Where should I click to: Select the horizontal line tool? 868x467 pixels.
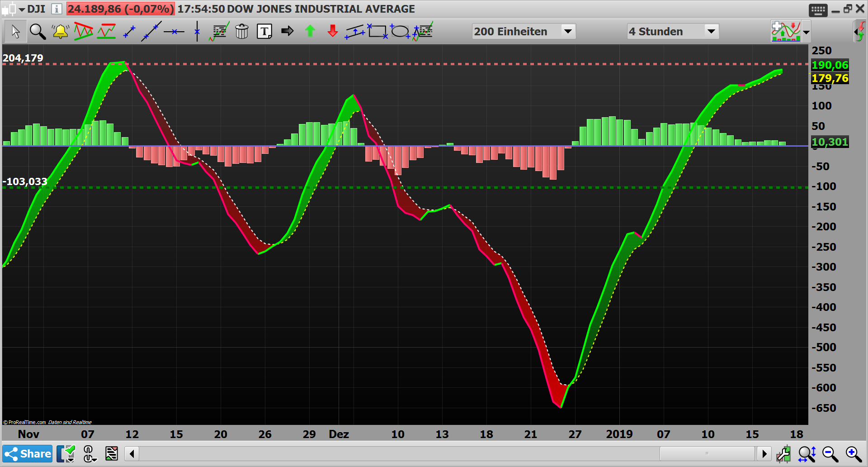[x=174, y=32]
